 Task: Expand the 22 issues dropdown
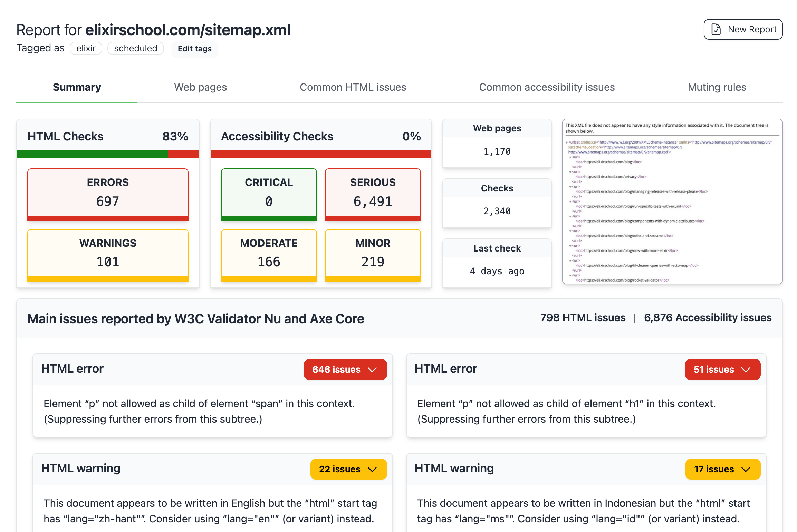pyautogui.click(x=349, y=469)
